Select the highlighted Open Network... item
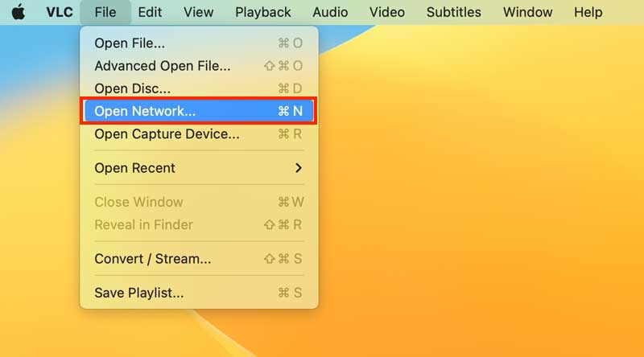 click(145, 112)
